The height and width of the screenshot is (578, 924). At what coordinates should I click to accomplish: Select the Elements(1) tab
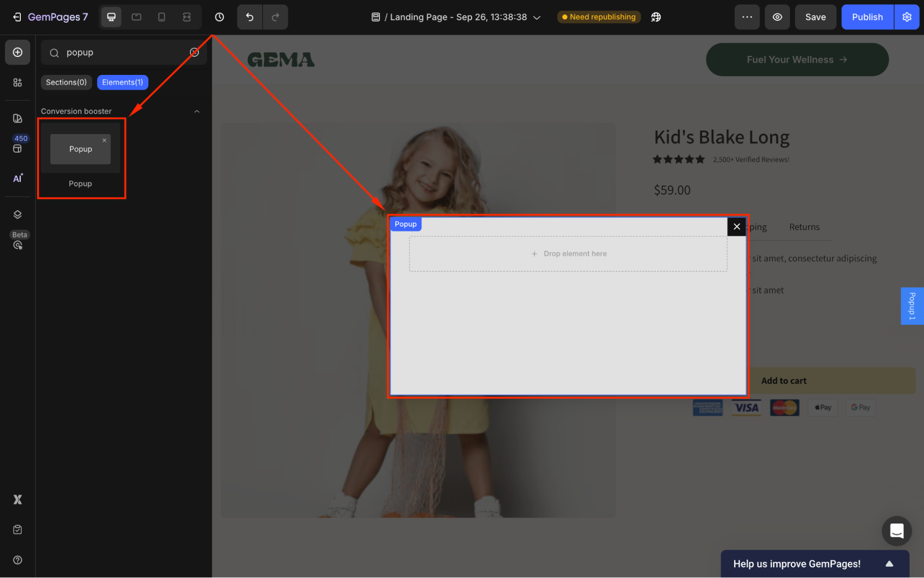click(122, 82)
